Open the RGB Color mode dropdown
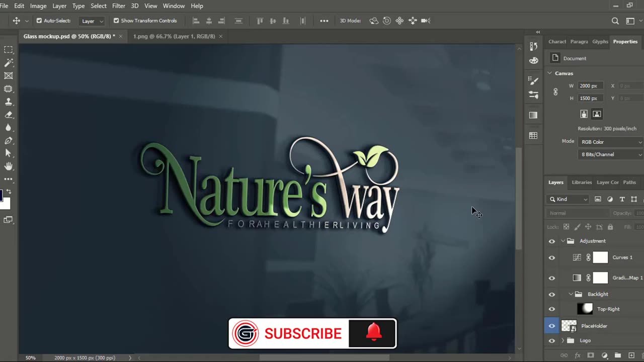Viewport: 644px width, 362px height. pos(611,142)
